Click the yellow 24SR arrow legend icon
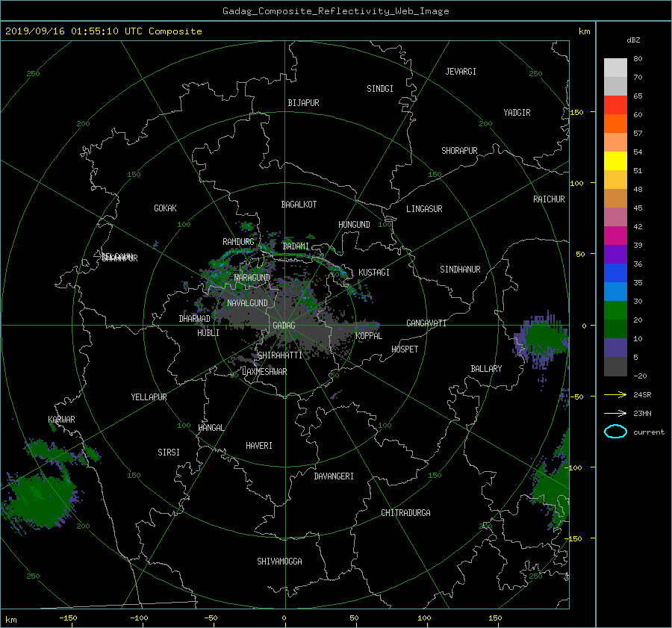 tap(615, 394)
